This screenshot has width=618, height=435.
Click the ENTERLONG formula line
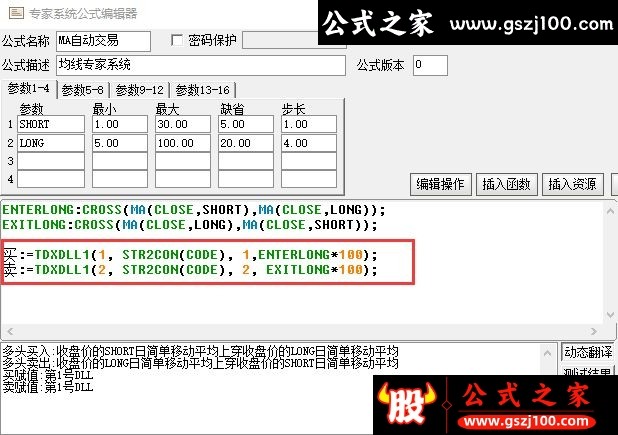194,210
